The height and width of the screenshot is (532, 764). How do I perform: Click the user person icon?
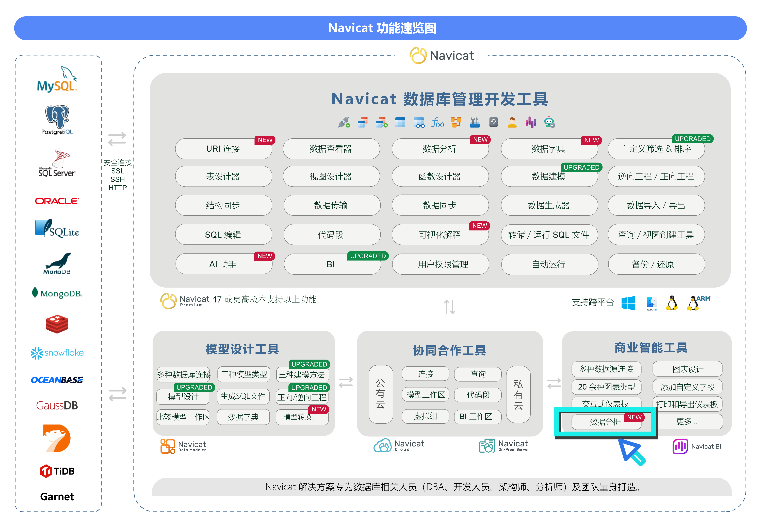coord(512,122)
